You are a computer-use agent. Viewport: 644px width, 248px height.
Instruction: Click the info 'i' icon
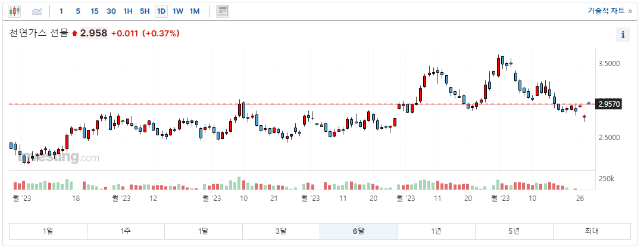[x=623, y=35]
